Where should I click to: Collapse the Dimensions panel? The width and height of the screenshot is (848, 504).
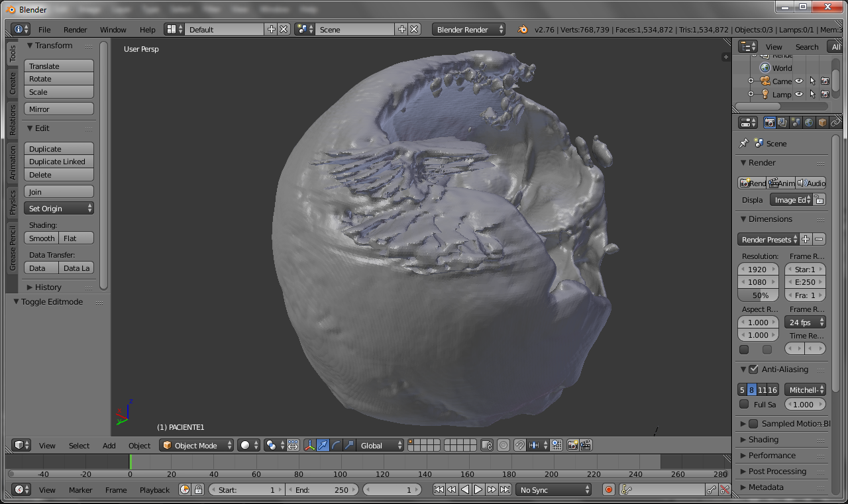coord(770,219)
